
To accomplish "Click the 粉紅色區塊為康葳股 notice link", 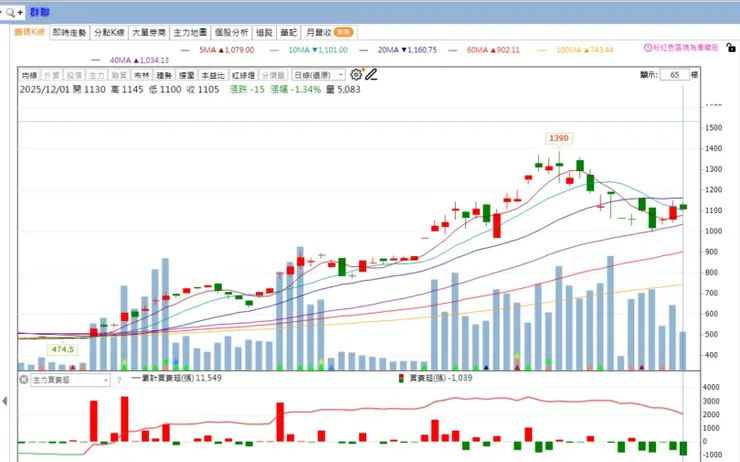I will [686, 48].
